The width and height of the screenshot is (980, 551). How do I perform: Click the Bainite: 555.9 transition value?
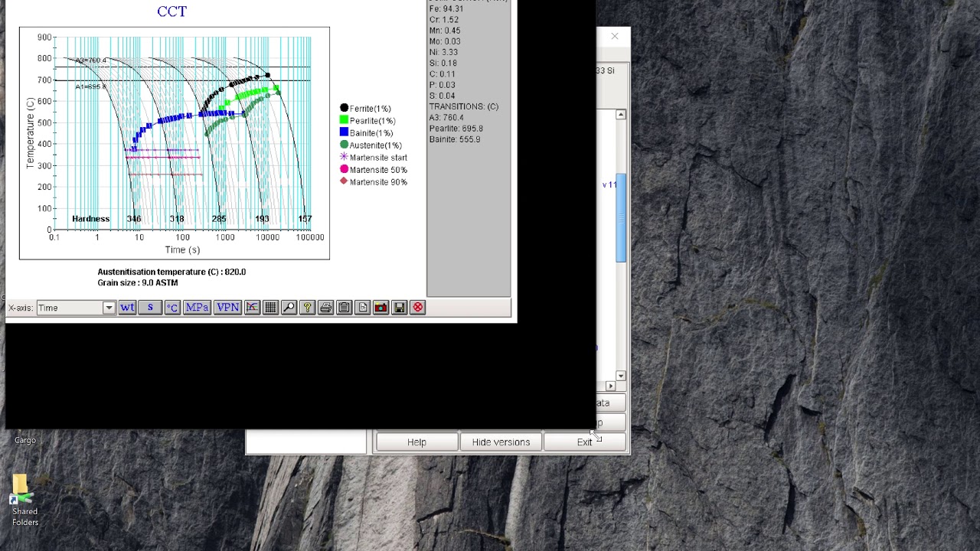tap(455, 139)
